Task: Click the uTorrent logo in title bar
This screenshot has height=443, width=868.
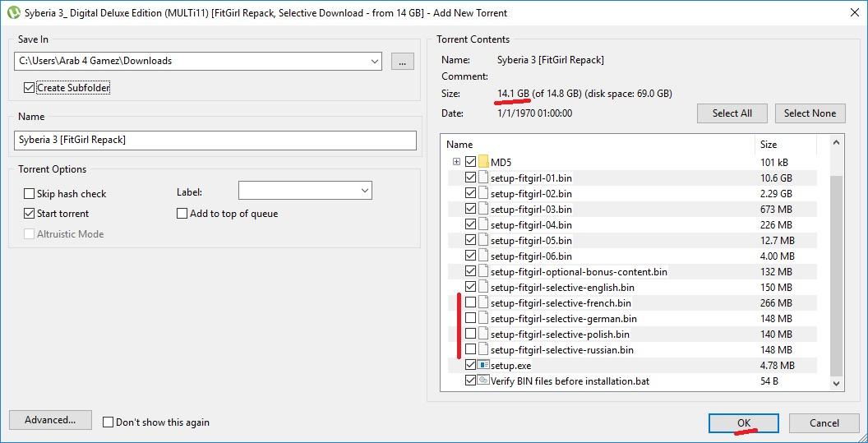Action: coord(12,12)
